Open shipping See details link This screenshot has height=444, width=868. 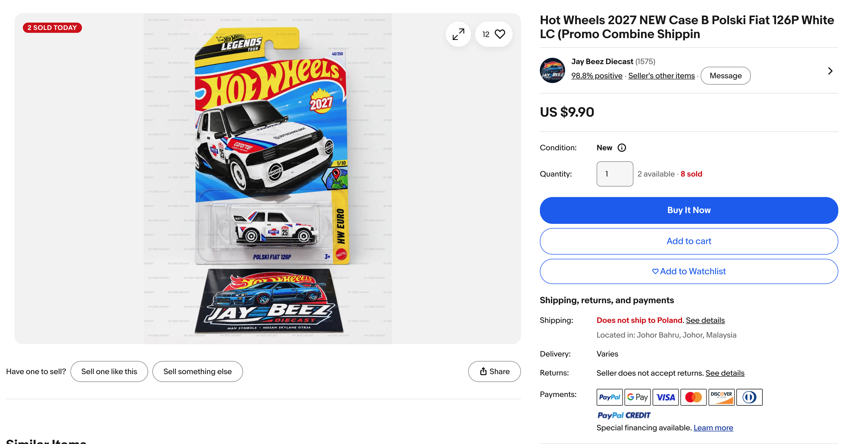705,320
